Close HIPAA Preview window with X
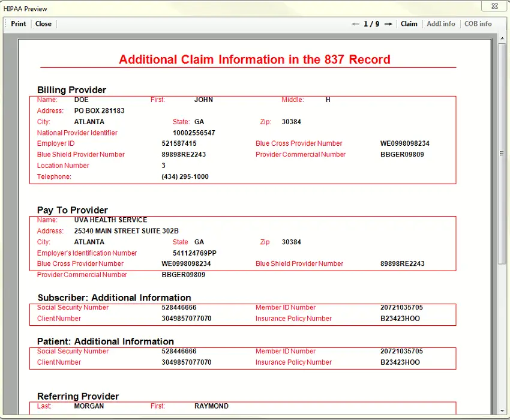510x420 pixels. 495,6
